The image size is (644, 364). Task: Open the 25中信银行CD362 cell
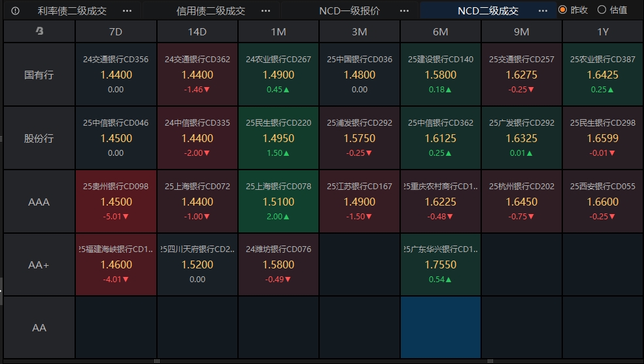(x=441, y=137)
